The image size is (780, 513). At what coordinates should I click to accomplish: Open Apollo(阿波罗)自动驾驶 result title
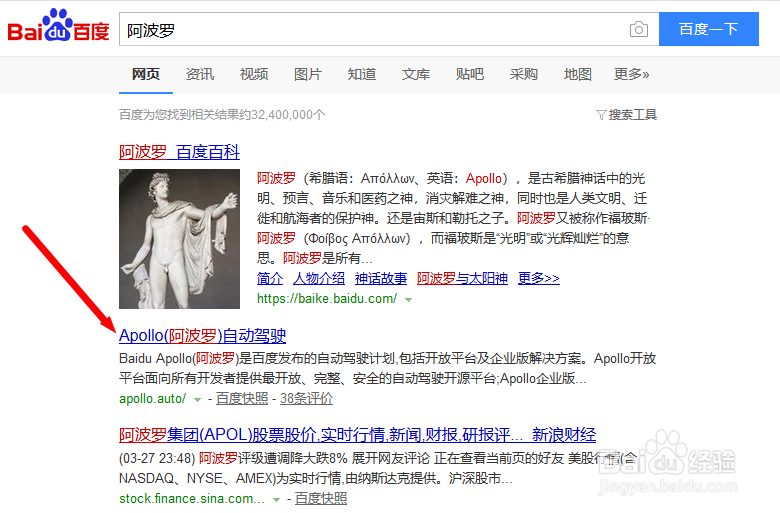[202, 335]
